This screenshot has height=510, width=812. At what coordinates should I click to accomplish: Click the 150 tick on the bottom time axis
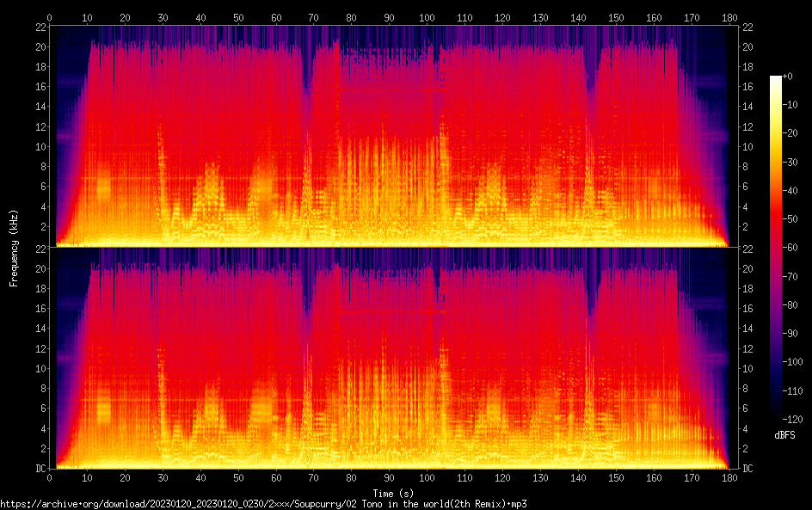click(x=616, y=478)
